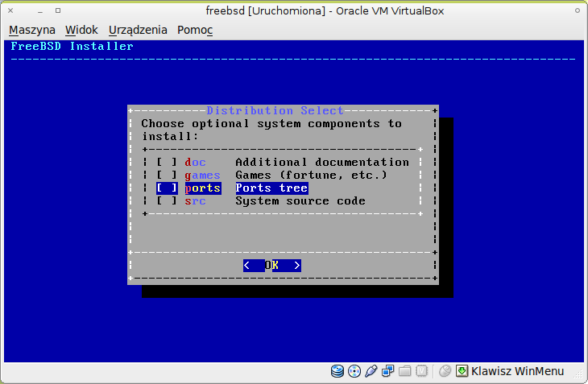Toggle the ports checkbox
Screen dimensions: 588x384
coord(167,188)
